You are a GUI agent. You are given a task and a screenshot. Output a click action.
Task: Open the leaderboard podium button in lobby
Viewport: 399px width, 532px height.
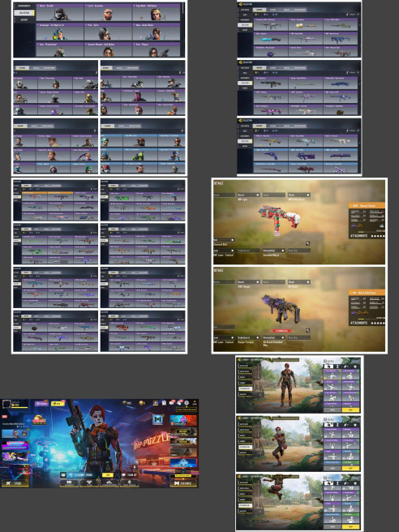click(x=109, y=483)
